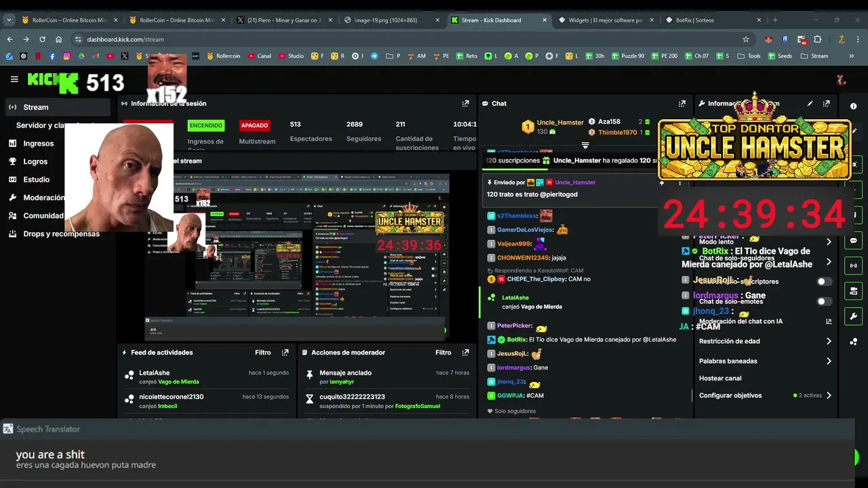Open the Seeds bookmark folder
Image resolution: width=868 pixels, height=488 pixels.
coord(779,56)
